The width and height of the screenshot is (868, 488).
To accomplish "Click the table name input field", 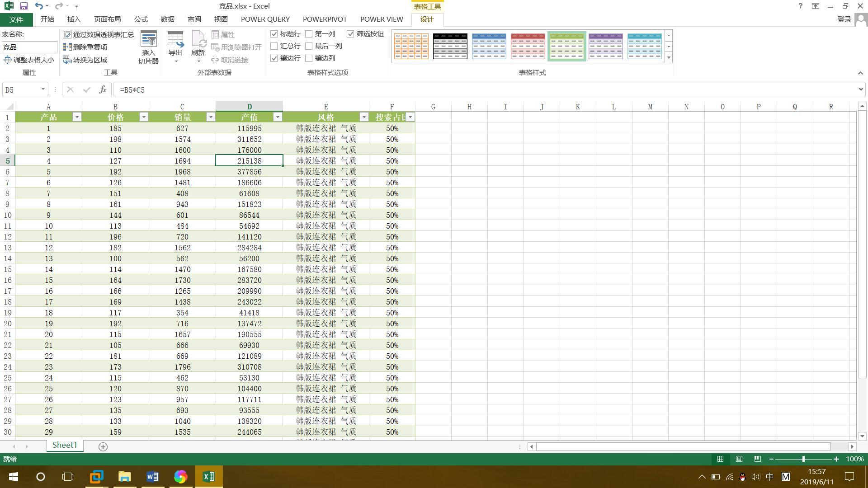I will coord(29,47).
